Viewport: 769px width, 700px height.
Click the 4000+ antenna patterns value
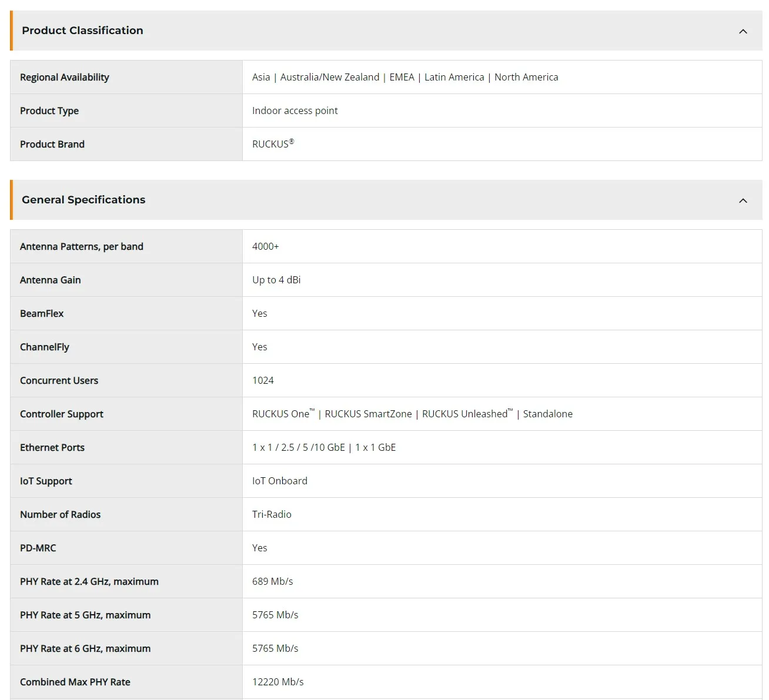pyautogui.click(x=266, y=246)
